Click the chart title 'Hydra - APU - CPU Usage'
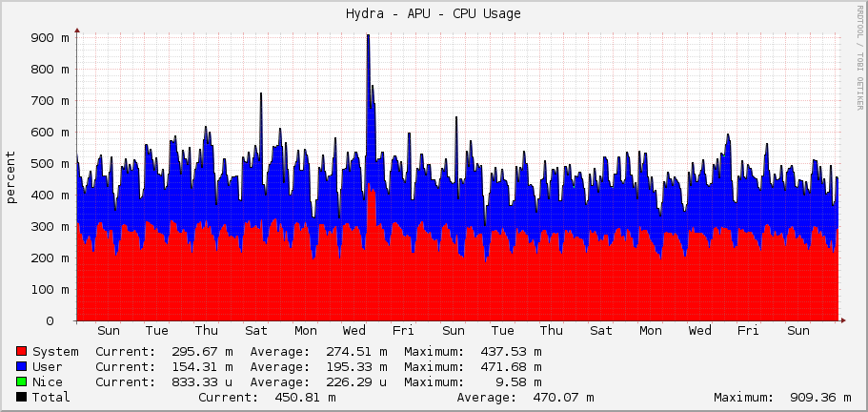868x412 pixels. [x=434, y=14]
